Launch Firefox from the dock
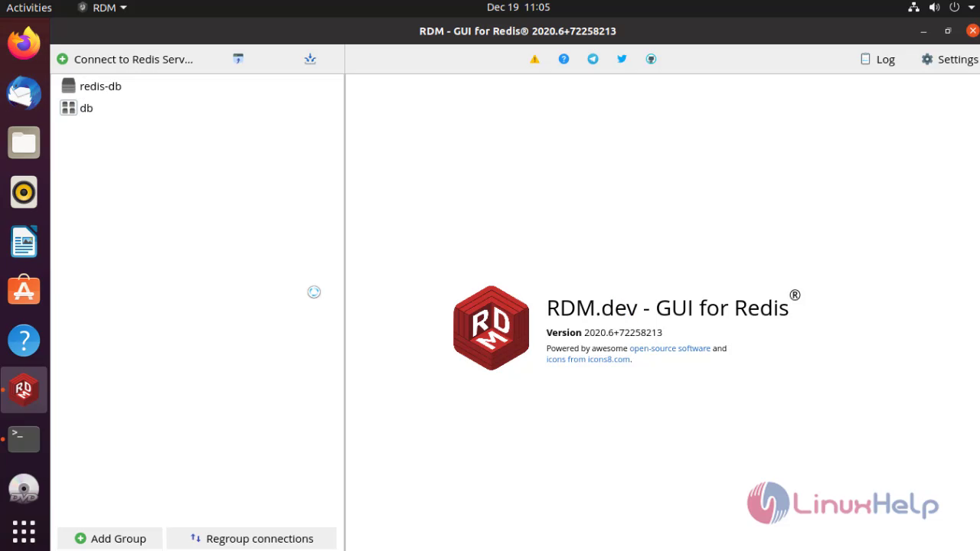 point(24,44)
